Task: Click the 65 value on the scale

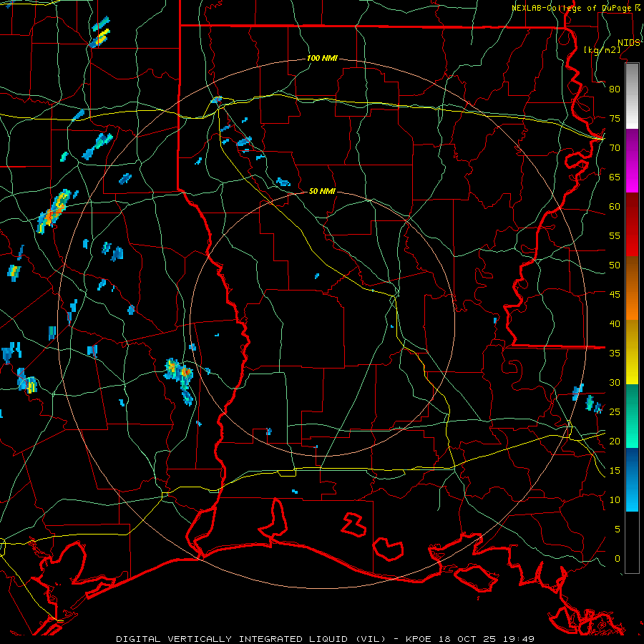Action: (615, 177)
